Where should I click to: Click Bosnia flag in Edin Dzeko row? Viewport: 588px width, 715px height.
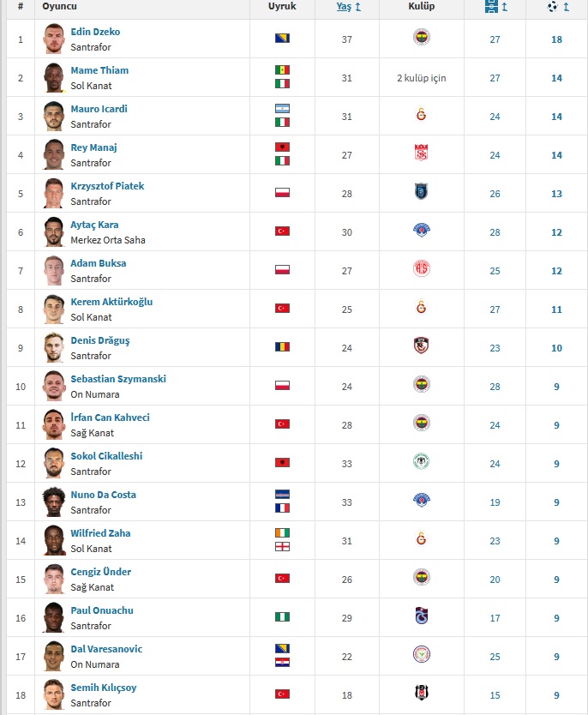point(282,39)
